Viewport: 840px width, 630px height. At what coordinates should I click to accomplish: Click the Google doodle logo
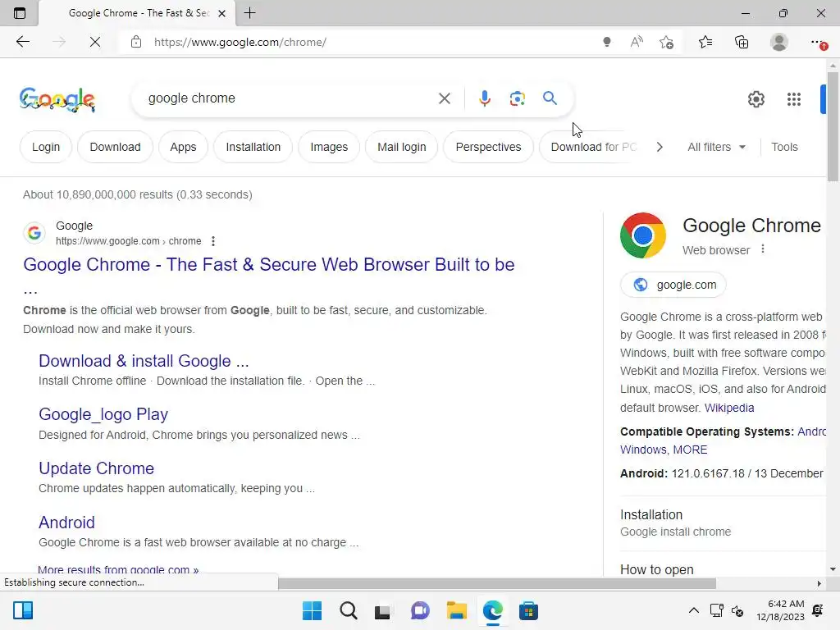57,99
